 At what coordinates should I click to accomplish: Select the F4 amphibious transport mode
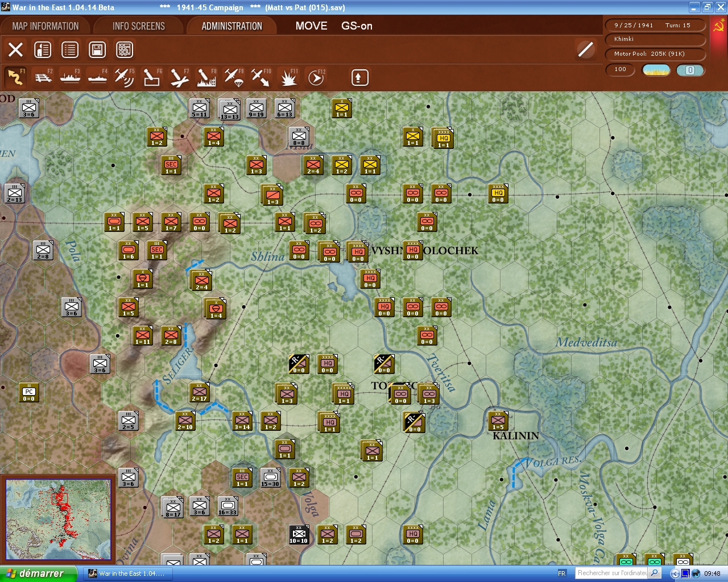coord(97,77)
